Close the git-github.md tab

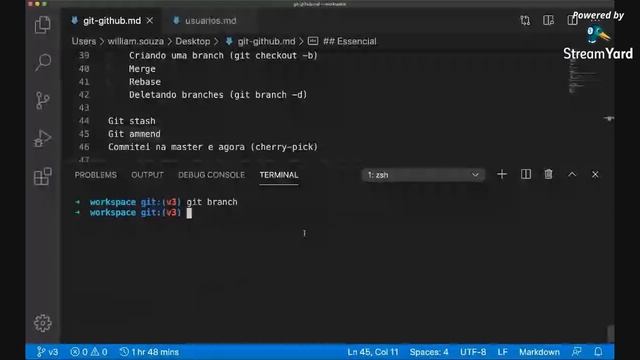[x=150, y=20]
